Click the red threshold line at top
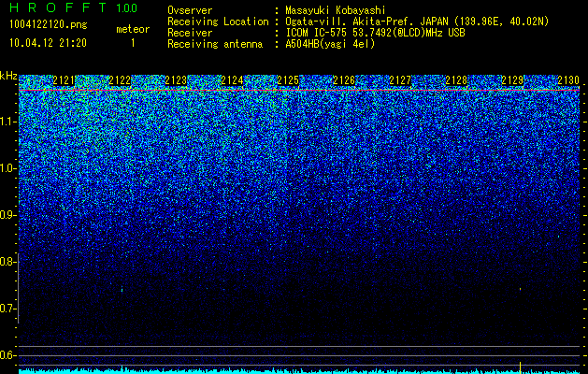 (x=299, y=91)
